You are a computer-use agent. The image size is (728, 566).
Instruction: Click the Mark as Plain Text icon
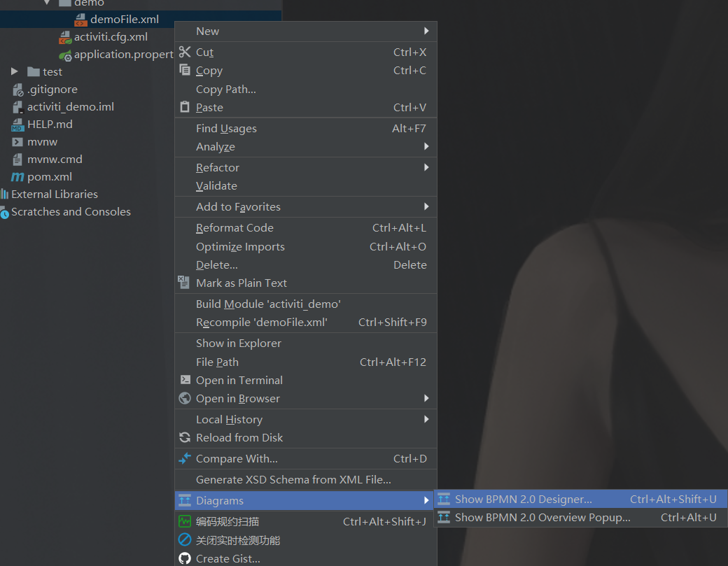point(184,282)
